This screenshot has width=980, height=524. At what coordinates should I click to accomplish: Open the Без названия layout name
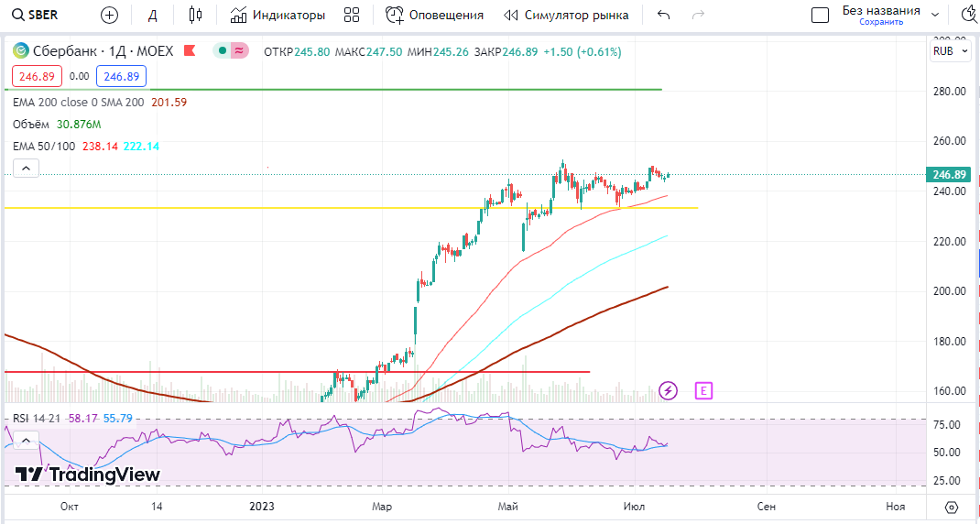point(880,11)
